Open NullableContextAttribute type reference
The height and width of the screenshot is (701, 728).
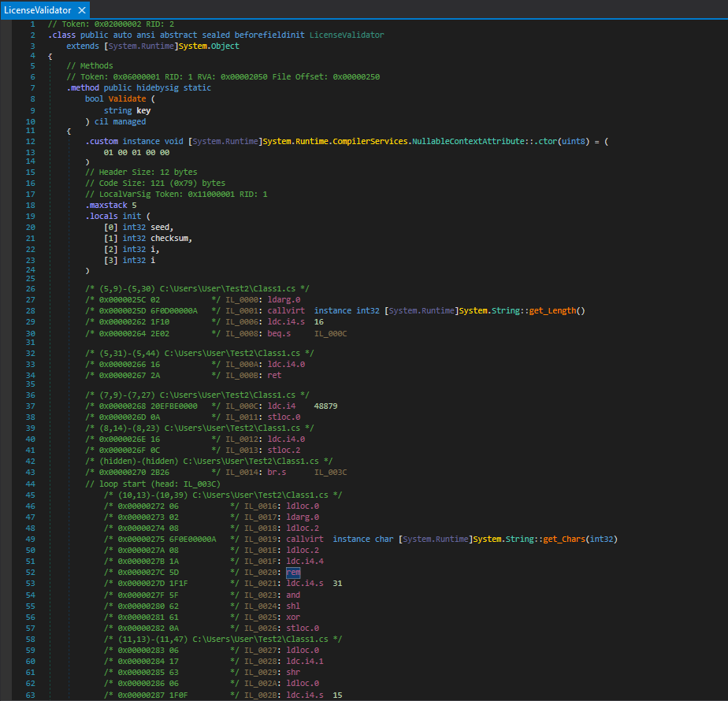coord(469,141)
